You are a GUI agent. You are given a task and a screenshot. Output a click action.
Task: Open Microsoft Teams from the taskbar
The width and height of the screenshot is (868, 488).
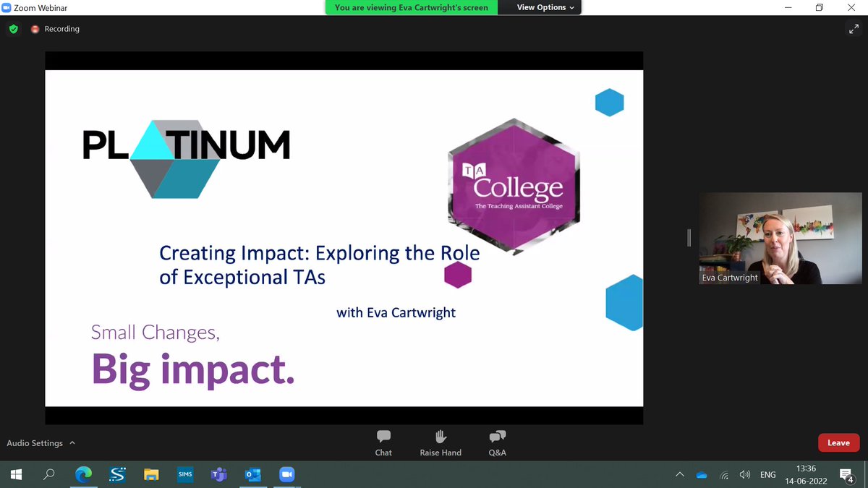point(218,474)
